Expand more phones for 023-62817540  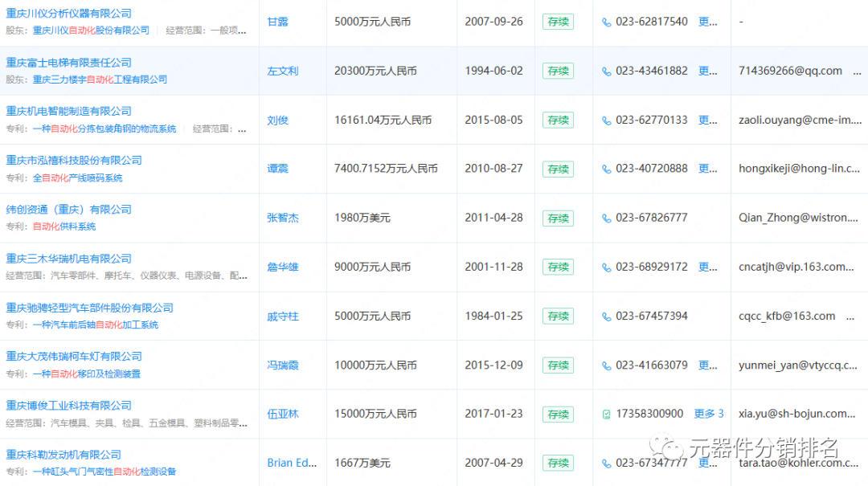tap(707, 22)
